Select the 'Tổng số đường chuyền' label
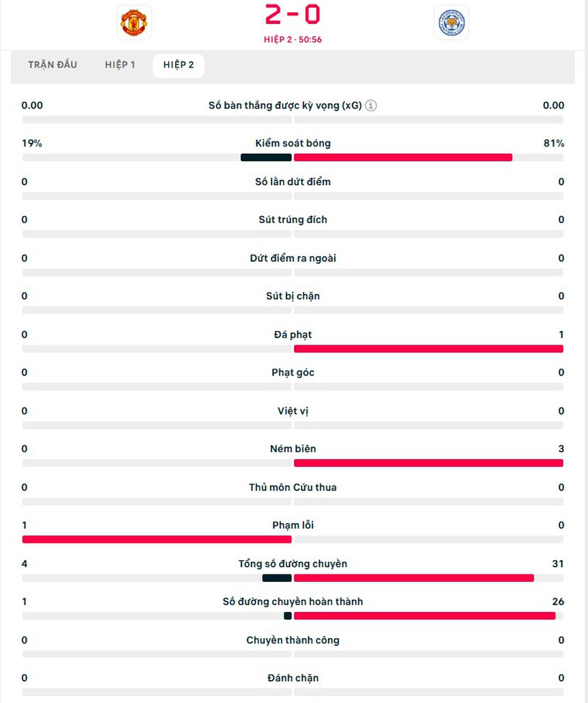Screen dimensions: 588x703 (293, 563)
